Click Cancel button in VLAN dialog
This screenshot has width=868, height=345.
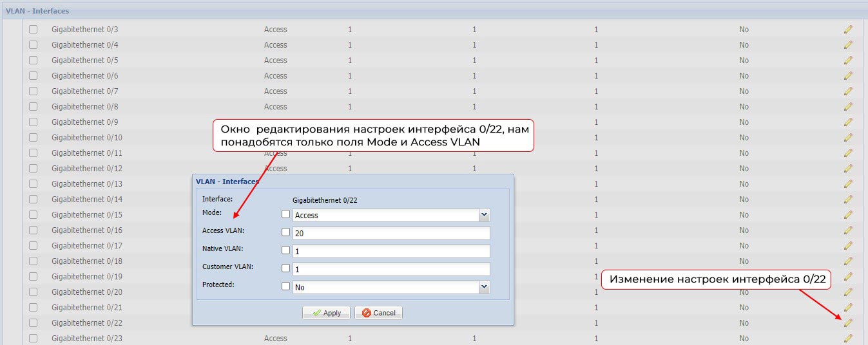coord(379,313)
